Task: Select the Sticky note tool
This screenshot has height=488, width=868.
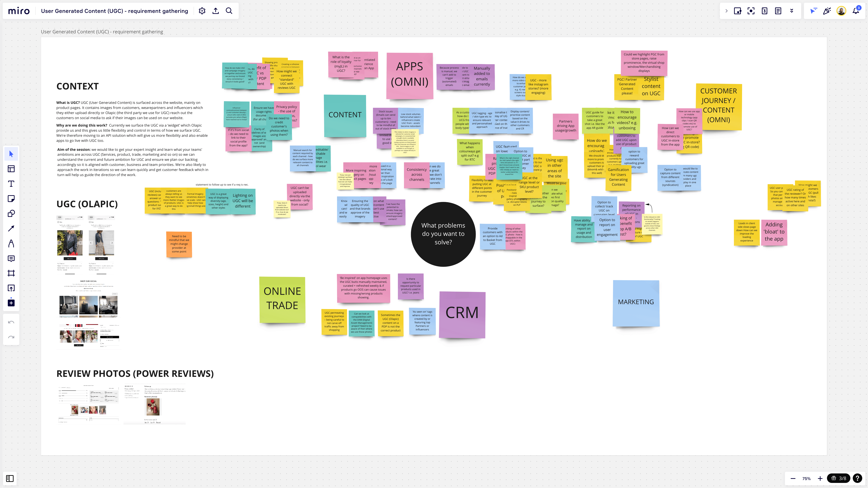Action: click(x=11, y=199)
